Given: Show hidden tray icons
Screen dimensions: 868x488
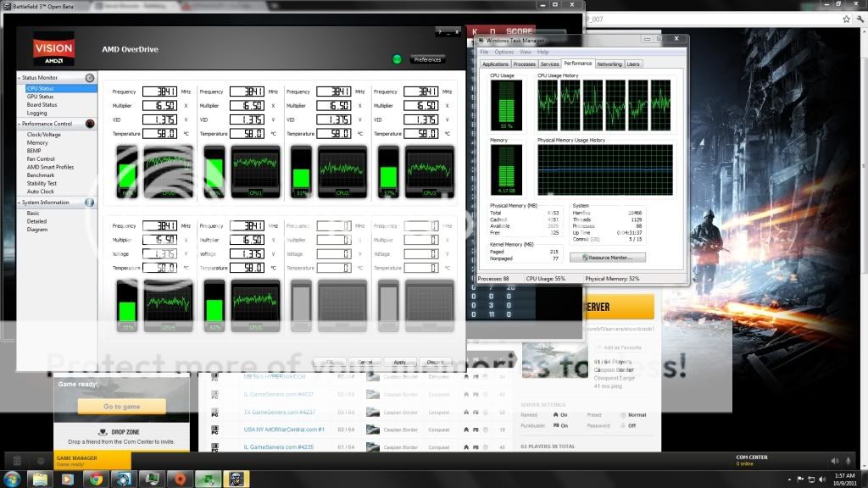Looking at the screenshot, I should pyautogui.click(x=789, y=480).
